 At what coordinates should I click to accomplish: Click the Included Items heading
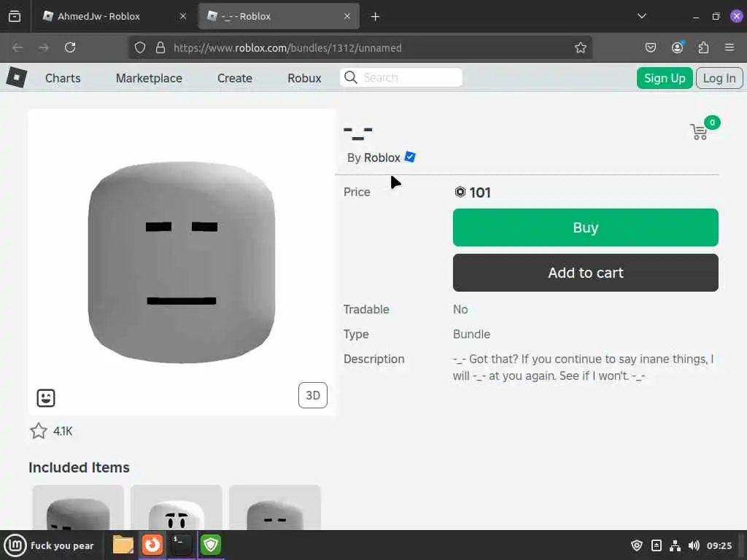click(x=79, y=467)
